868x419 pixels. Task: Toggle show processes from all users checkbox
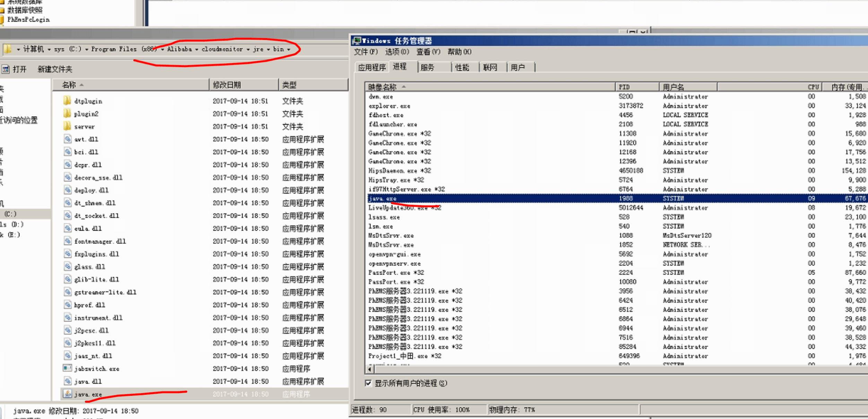pos(368,383)
